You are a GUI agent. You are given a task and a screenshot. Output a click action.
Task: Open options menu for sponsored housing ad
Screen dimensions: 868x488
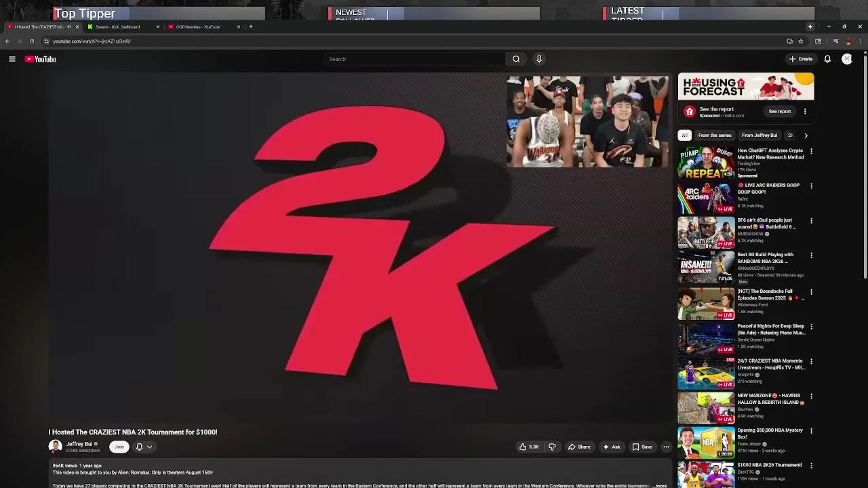[x=805, y=112]
